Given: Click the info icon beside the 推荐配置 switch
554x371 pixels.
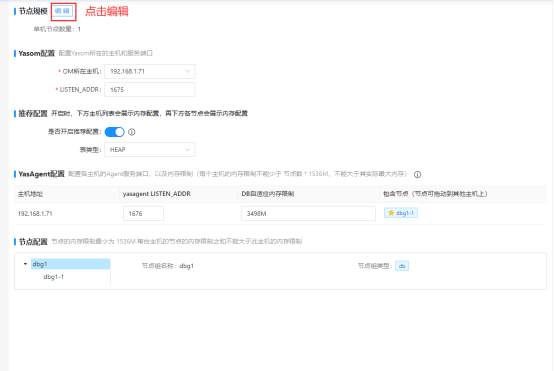Looking at the screenshot, I should click(x=132, y=132).
